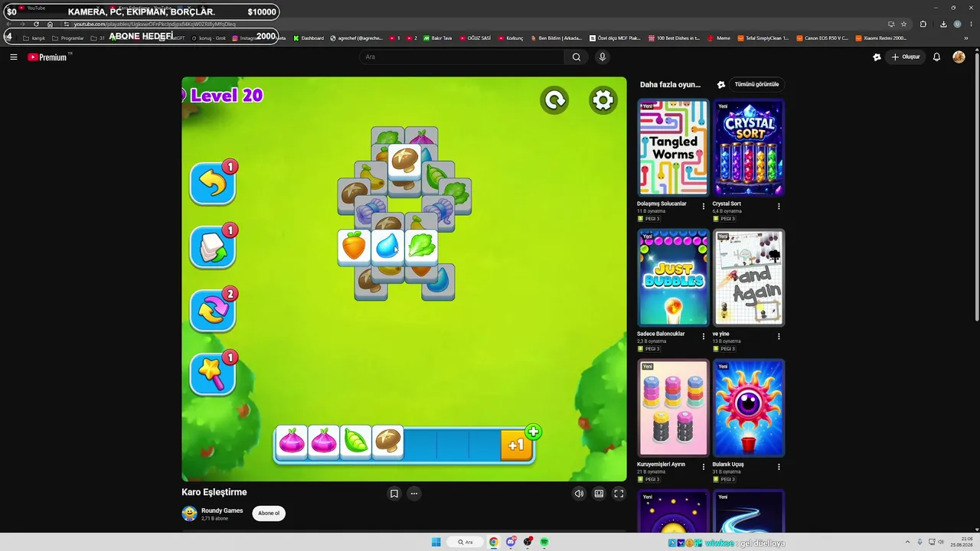
Task: Go to the YouTube Premium home logo
Action: (x=49, y=57)
